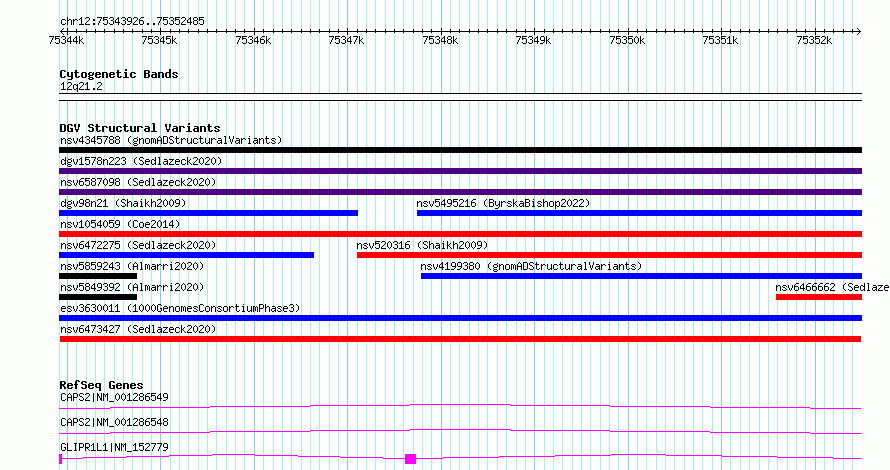Select the red nsv1054059 variant bar
The image size is (890, 470).
(460, 234)
